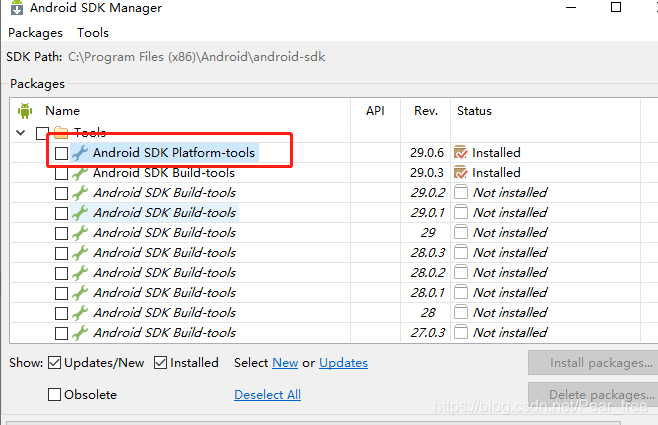
Task: Click green wrench icon of Build-tools 28.0.1
Action: 79,293
